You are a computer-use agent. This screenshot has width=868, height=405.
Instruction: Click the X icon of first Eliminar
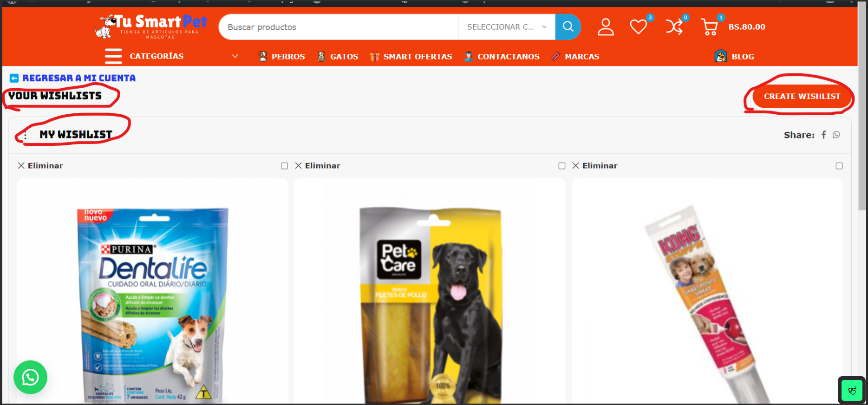(21, 166)
